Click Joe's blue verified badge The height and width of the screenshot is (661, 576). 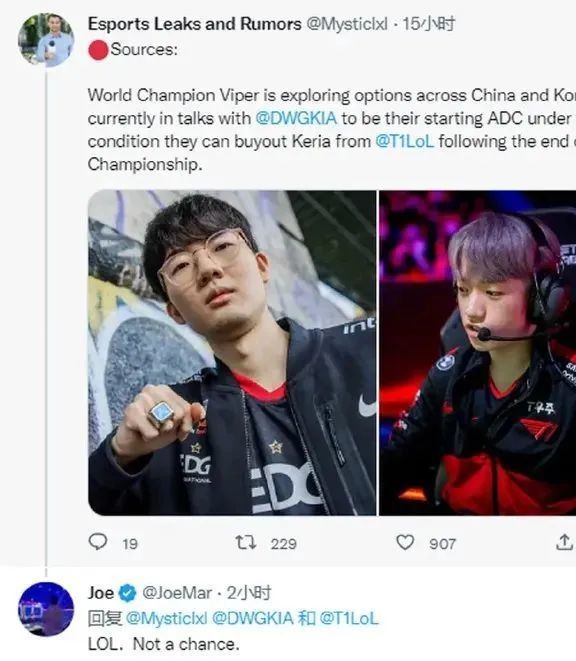(127, 593)
